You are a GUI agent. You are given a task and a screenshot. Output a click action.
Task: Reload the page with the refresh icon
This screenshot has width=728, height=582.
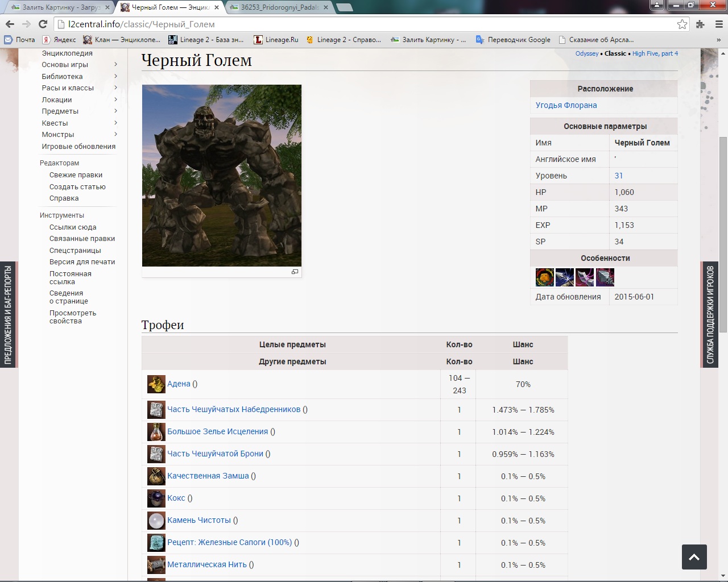[x=43, y=24]
